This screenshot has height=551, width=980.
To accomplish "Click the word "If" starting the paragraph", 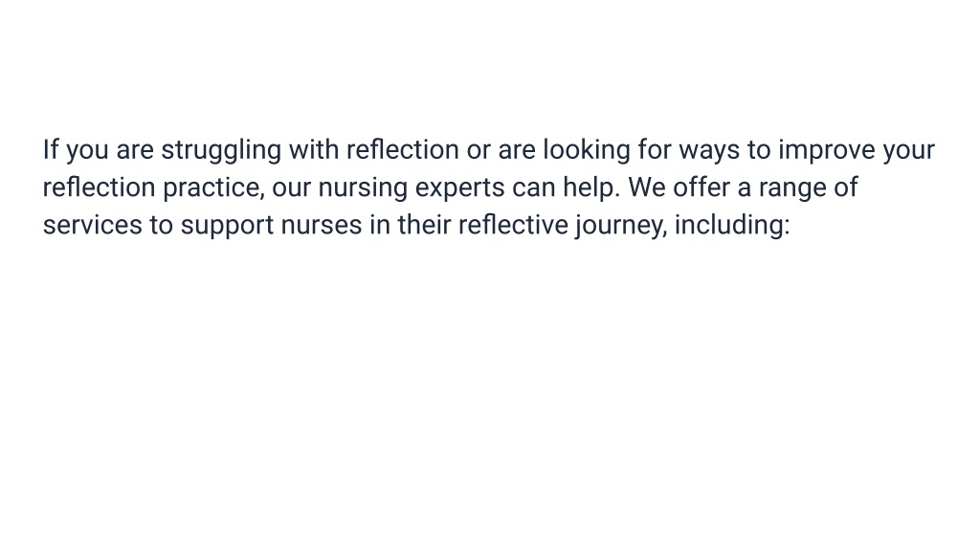I will [x=51, y=150].
